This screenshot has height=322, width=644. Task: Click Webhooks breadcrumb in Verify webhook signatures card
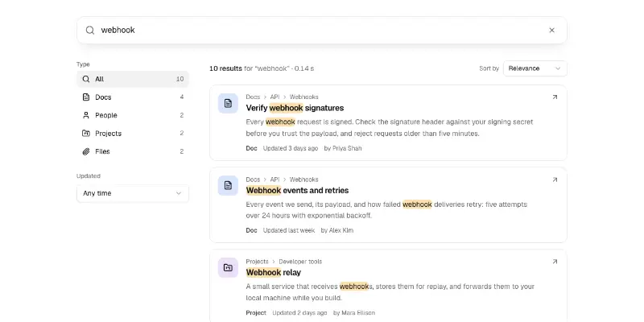click(304, 97)
